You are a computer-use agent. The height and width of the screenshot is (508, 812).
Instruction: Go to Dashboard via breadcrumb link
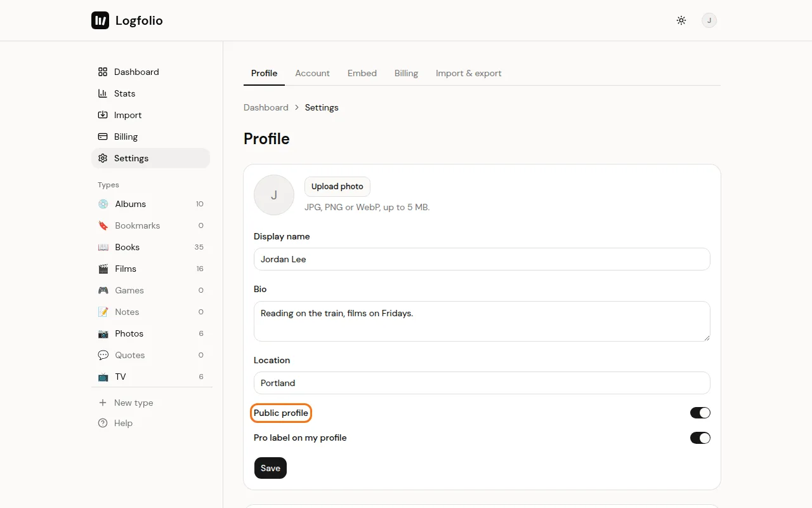click(266, 107)
